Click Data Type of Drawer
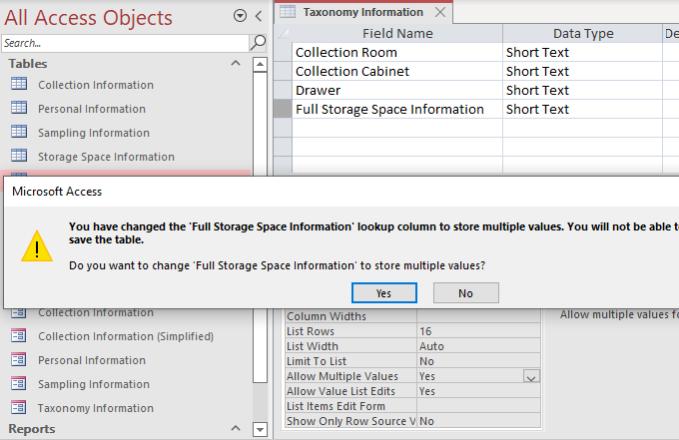Viewport: 679px width, 440px height. (x=582, y=91)
